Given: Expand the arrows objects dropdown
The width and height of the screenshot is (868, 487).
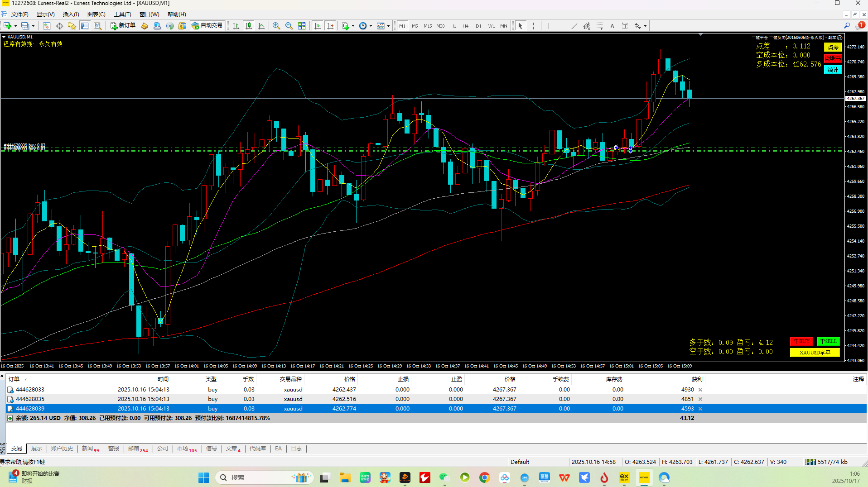Looking at the screenshot, I should (x=645, y=26).
